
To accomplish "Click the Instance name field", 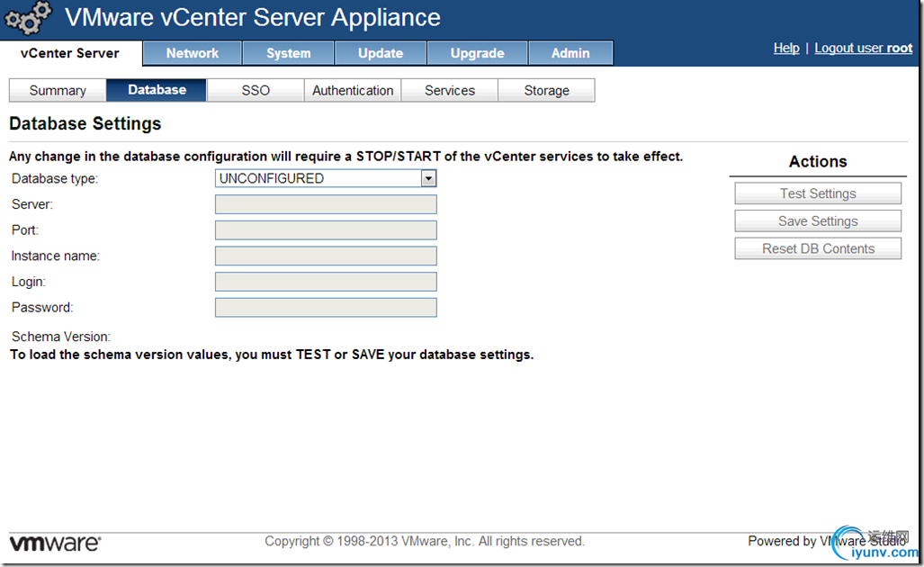I will point(326,256).
